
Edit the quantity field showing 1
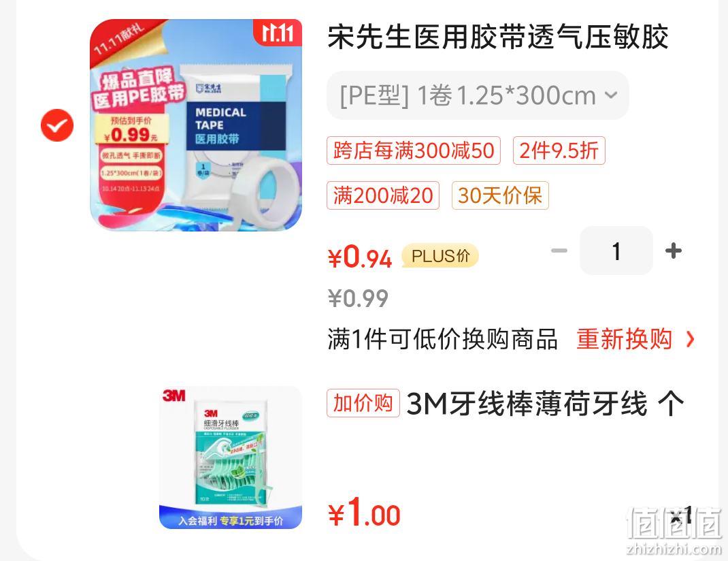(x=616, y=251)
